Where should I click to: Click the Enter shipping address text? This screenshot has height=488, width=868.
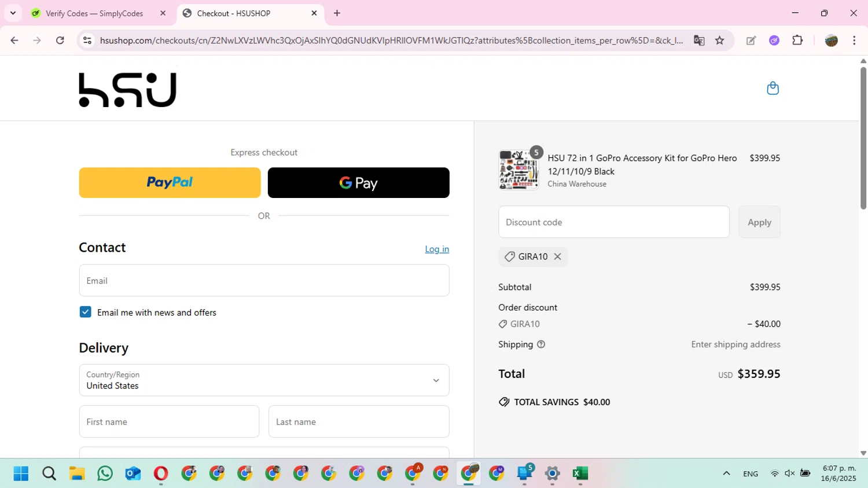click(735, 344)
